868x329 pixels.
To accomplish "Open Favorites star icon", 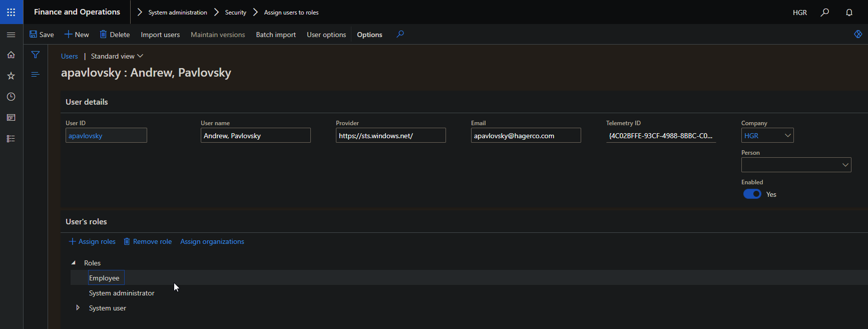I will point(11,76).
